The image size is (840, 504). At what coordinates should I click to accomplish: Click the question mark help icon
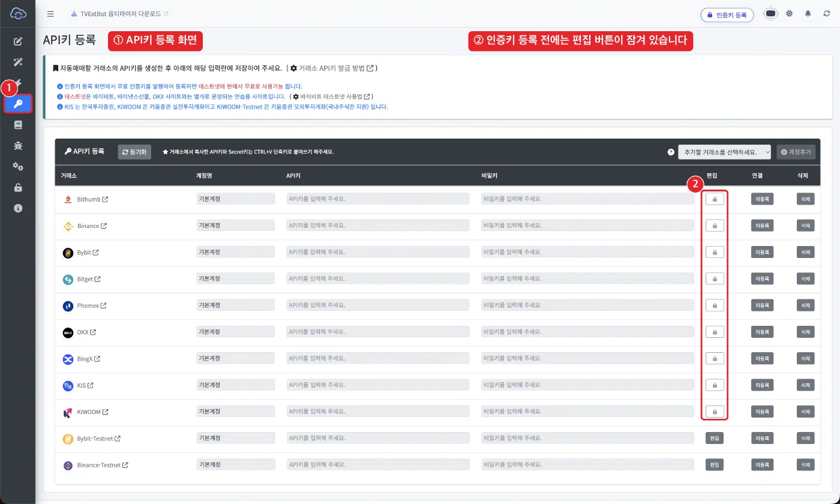click(671, 152)
